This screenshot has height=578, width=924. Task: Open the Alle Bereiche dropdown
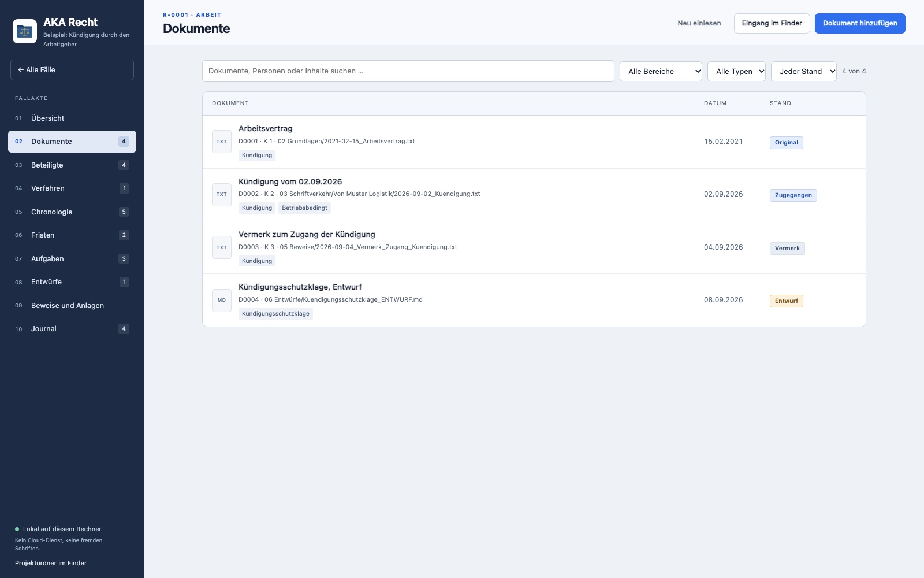click(x=661, y=71)
